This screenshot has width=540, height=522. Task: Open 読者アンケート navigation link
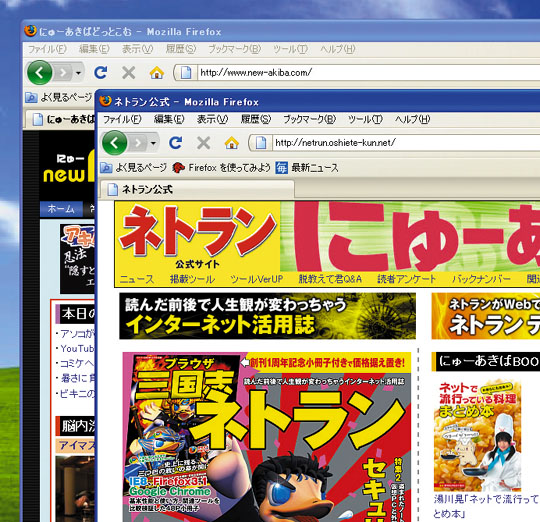(x=406, y=279)
